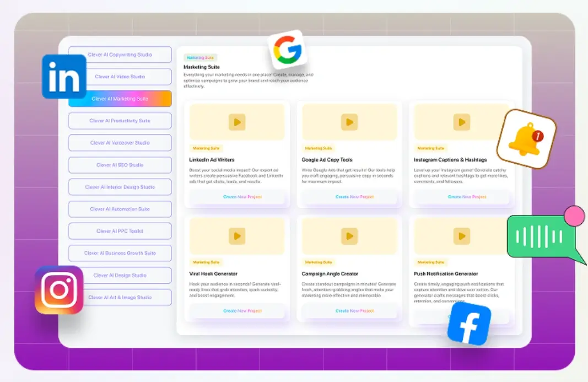
Task: Open Clever AI Art & Image Studio
Action: (120, 297)
